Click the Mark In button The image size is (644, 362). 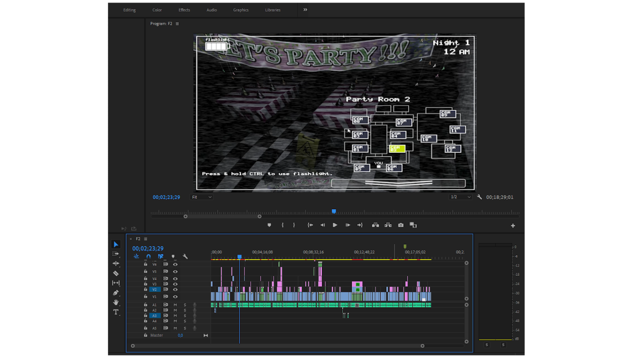click(x=282, y=225)
